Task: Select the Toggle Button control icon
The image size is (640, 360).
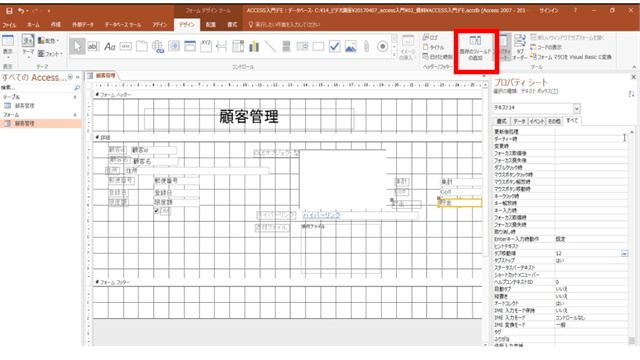Action: pos(286,47)
